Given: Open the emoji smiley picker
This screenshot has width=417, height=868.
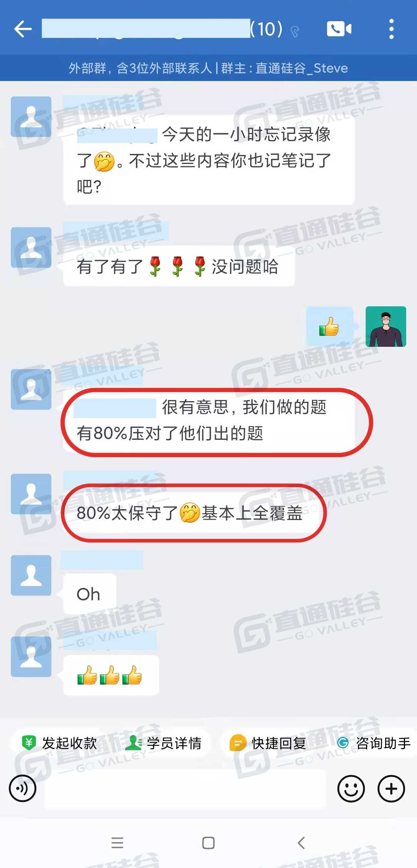Looking at the screenshot, I should point(351,789).
